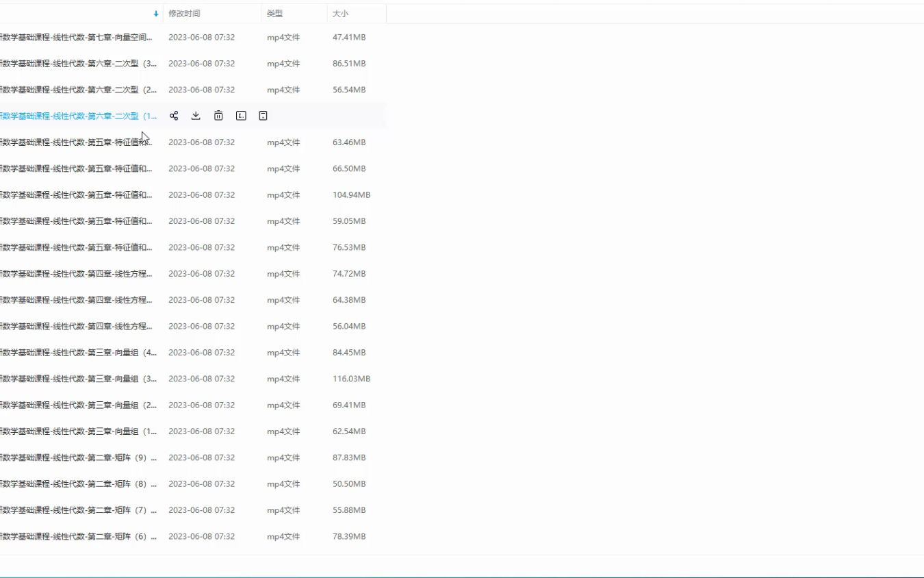Rename the highlighted file via rename icon

pyautogui.click(x=241, y=116)
